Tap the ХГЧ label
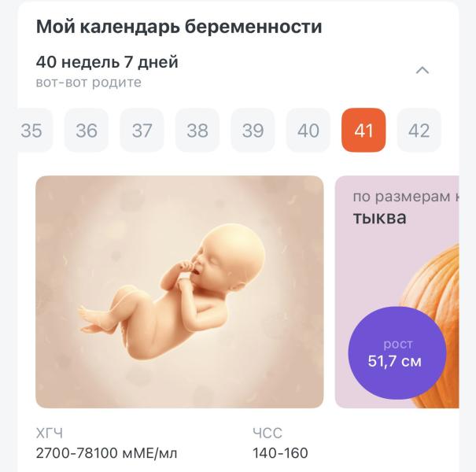 (50, 433)
